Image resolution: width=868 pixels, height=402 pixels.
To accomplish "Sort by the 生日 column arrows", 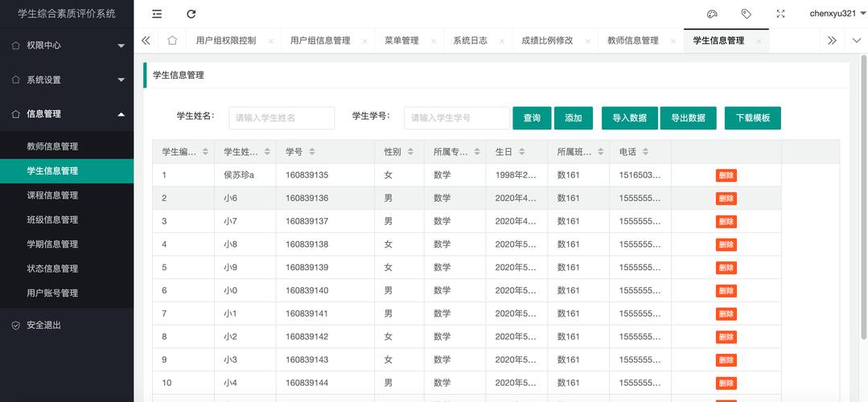I will pos(521,151).
